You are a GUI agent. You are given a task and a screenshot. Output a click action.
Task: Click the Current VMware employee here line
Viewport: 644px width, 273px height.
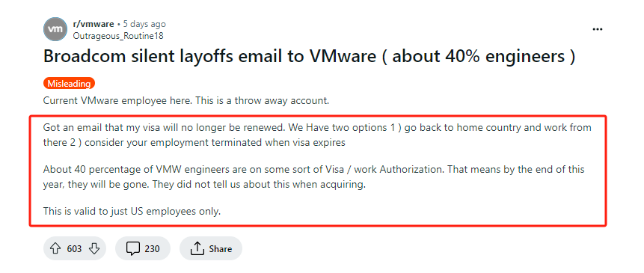coord(186,100)
